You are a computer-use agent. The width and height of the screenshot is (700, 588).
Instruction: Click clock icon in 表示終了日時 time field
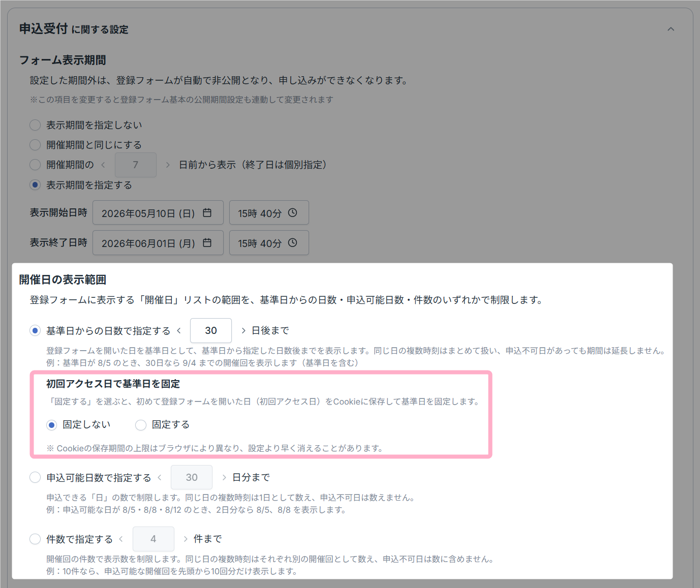point(292,243)
